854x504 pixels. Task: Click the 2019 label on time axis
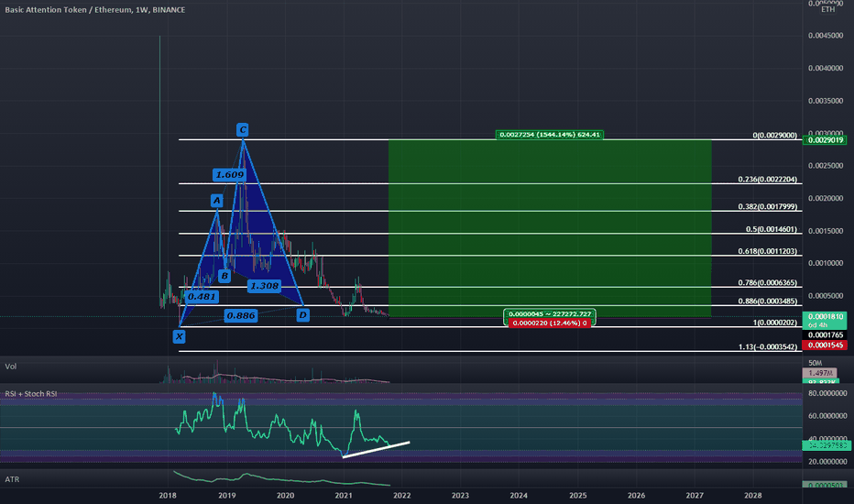click(226, 495)
